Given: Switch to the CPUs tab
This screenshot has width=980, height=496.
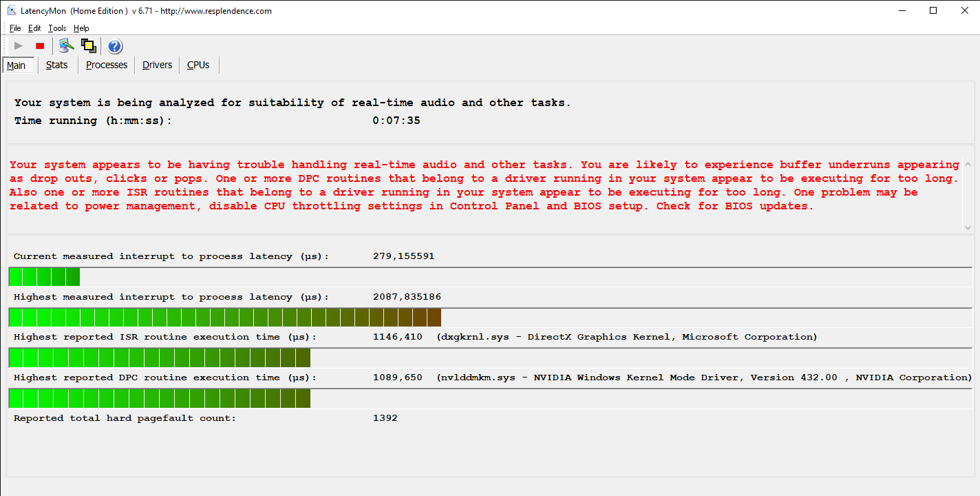Looking at the screenshot, I should 198,65.
